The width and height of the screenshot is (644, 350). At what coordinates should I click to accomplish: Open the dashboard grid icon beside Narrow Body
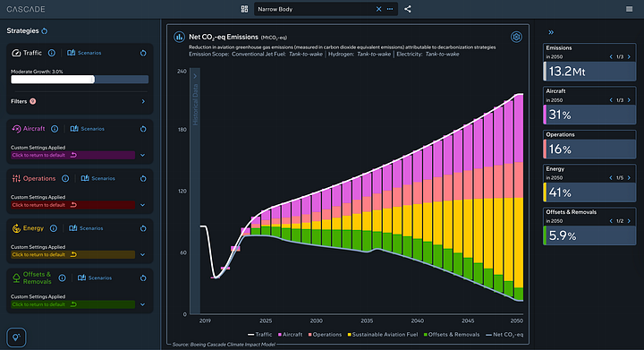244,9
